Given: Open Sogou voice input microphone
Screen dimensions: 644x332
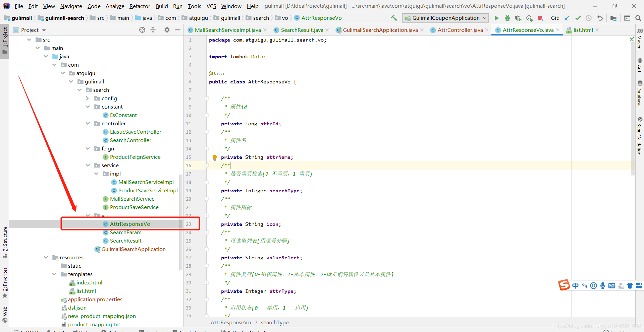Looking at the screenshot, I should tap(603, 285).
